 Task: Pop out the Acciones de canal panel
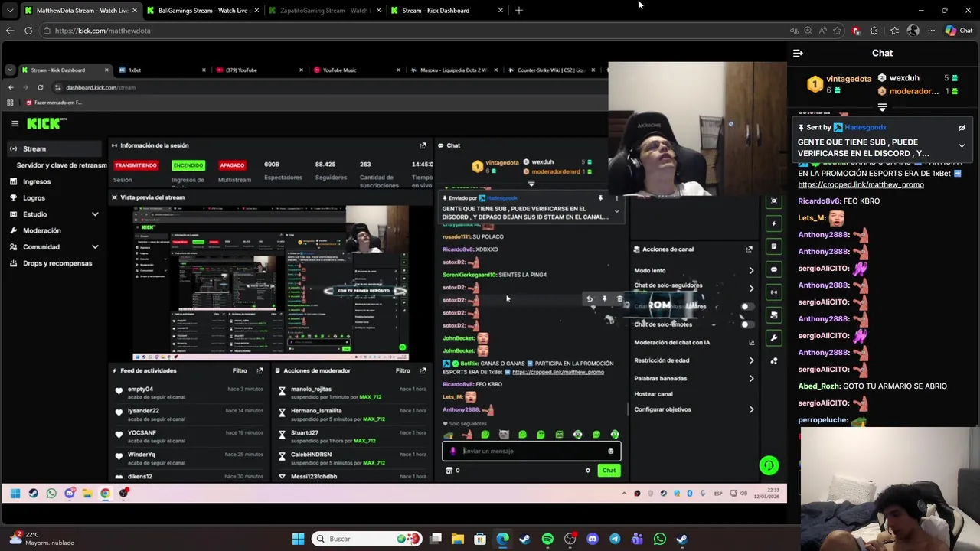(x=750, y=249)
